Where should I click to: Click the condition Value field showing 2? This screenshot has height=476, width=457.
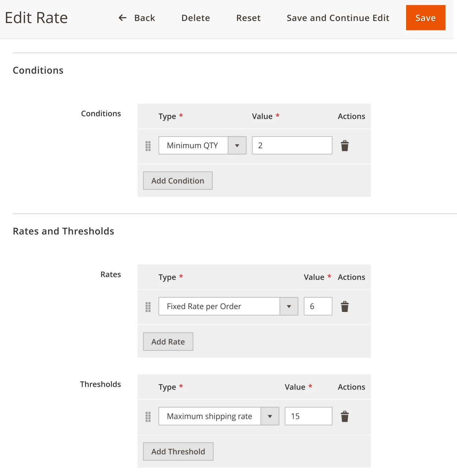(x=292, y=145)
